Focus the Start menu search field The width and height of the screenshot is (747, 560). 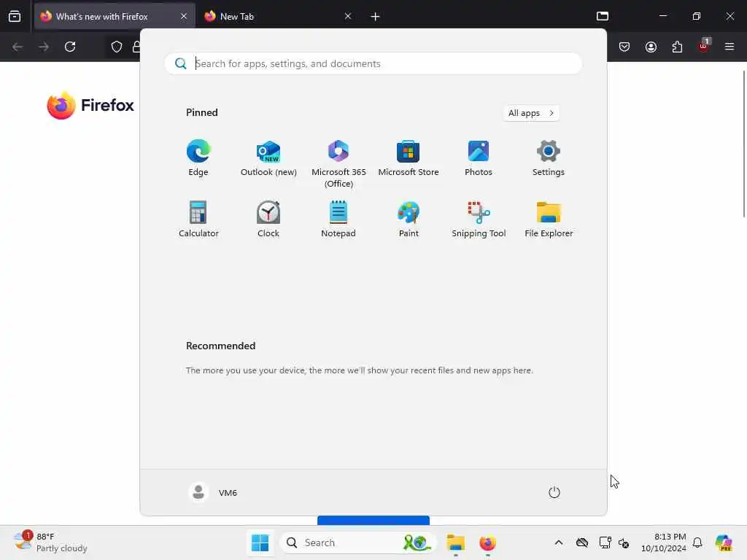(x=373, y=63)
